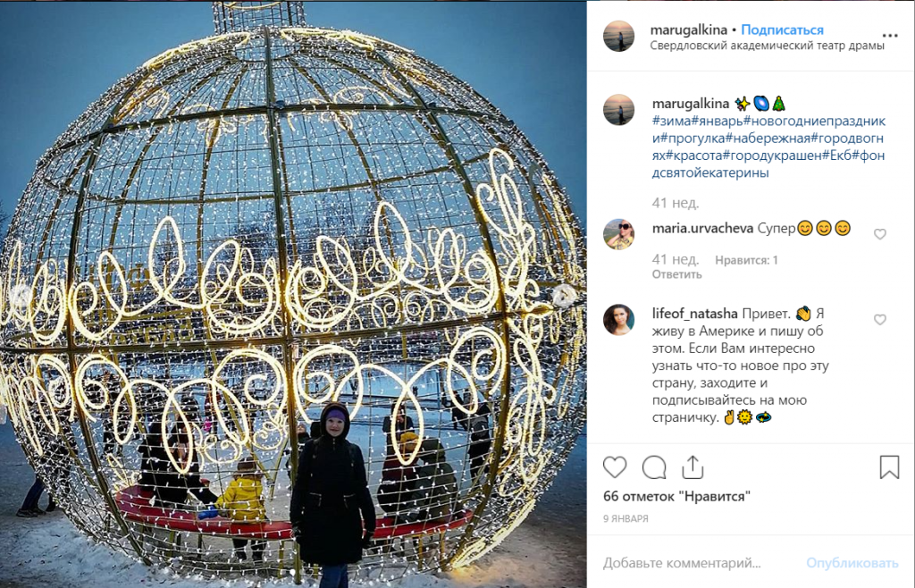Click the Опубликовать button
The height and width of the screenshot is (588, 915).
pyautogui.click(x=852, y=563)
